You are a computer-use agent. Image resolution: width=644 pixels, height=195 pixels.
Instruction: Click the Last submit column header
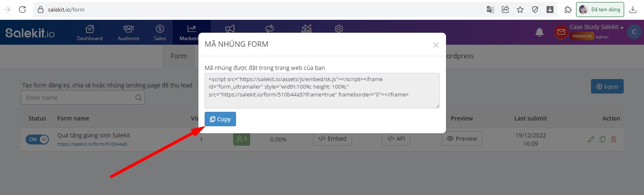tap(531, 118)
